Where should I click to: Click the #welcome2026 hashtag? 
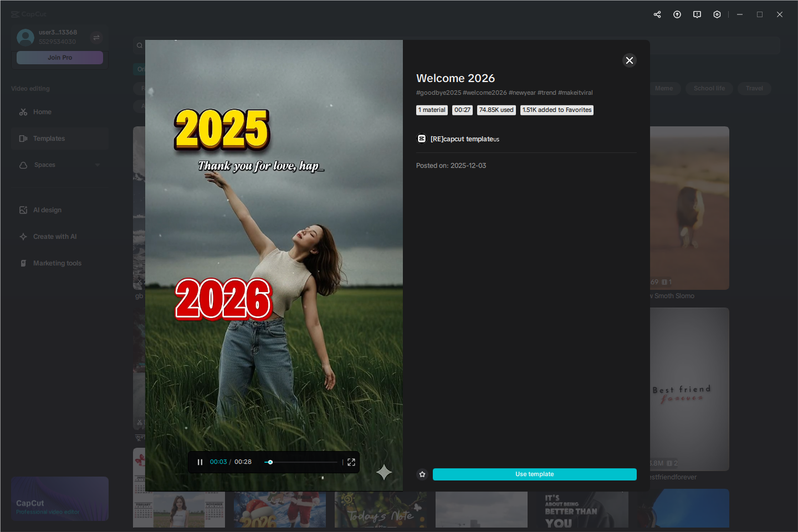485,93
